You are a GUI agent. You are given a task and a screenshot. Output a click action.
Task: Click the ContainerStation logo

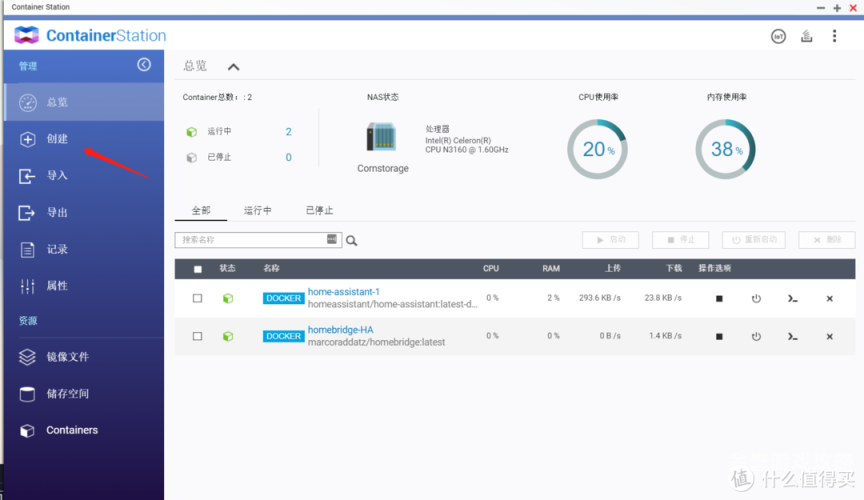point(90,35)
